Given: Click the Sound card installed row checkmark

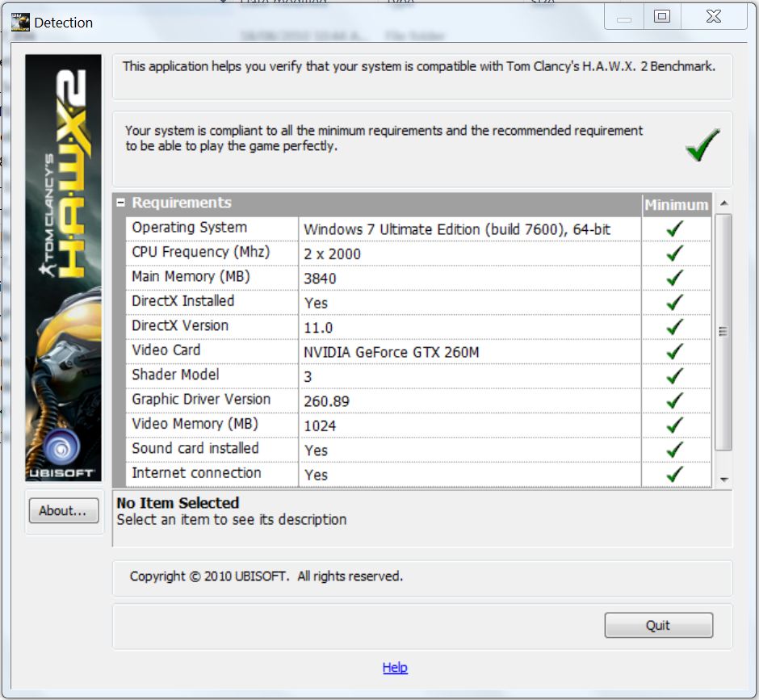Looking at the screenshot, I should pos(675,451).
